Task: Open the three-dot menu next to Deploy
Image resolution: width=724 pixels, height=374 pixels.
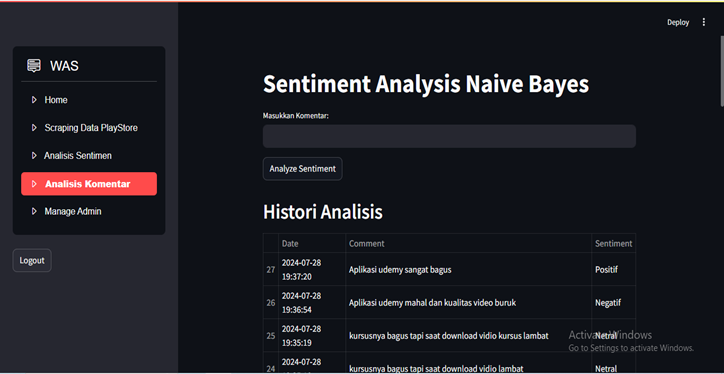Action: [704, 22]
